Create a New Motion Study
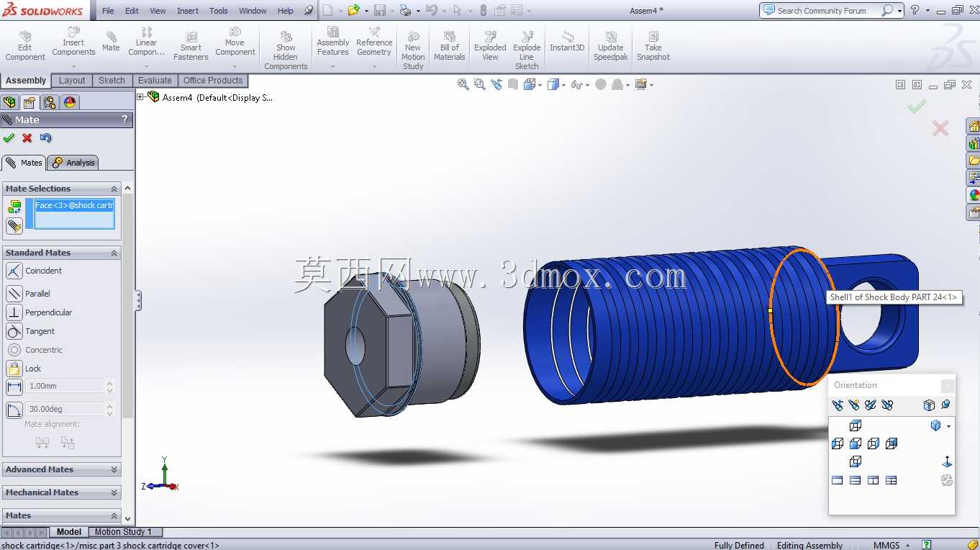 click(x=413, y=50)
